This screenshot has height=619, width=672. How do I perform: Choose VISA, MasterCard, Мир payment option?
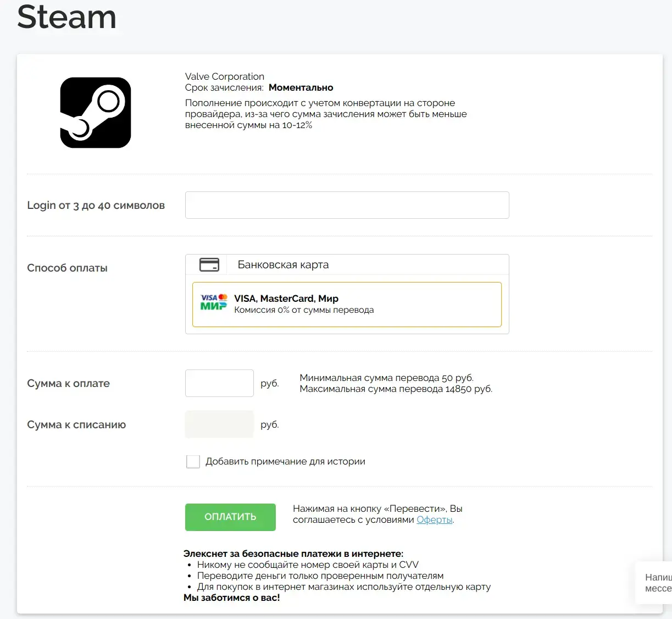pos(347,305)
